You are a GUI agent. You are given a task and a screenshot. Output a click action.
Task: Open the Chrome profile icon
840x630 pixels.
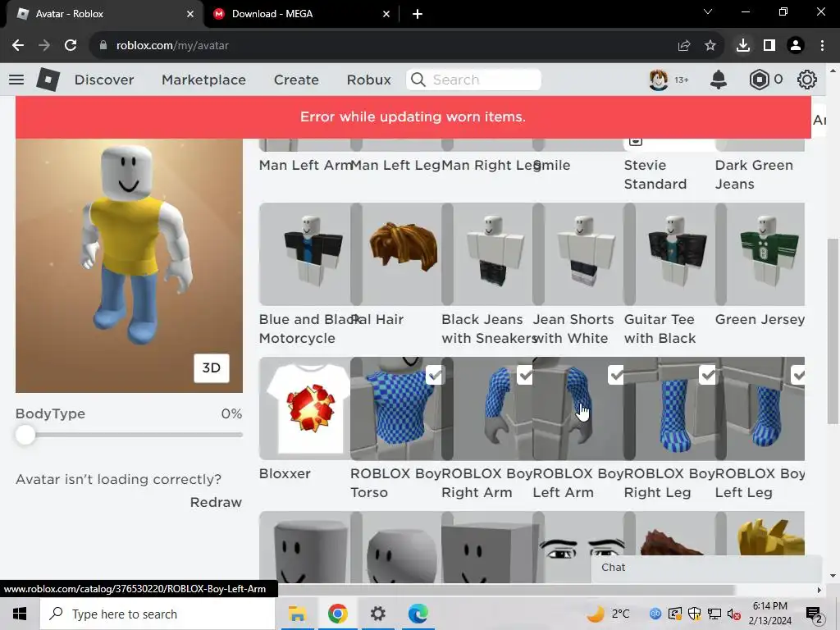click(x=796, y=46)
